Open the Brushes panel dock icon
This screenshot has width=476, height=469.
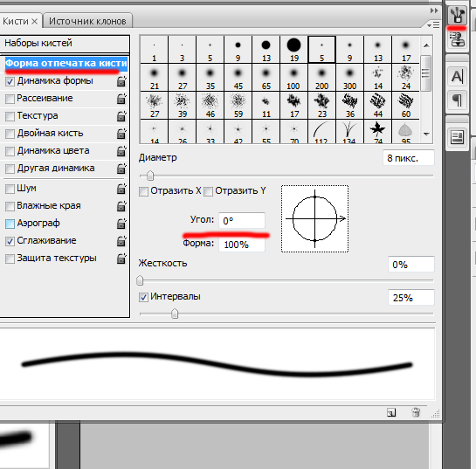click(457, 15)
